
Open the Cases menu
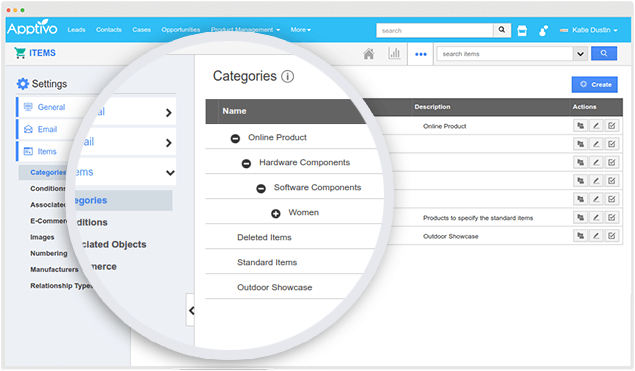coord(141,30)
